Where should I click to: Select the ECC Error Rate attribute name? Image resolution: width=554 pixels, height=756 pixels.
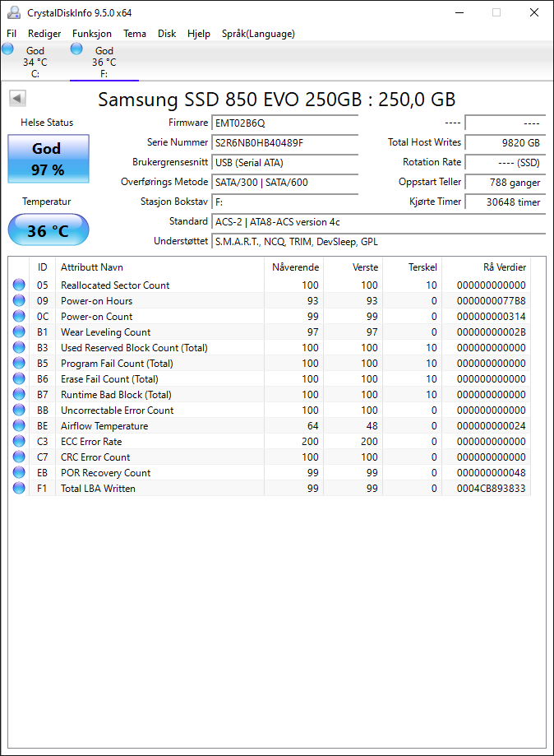(91, 441)
